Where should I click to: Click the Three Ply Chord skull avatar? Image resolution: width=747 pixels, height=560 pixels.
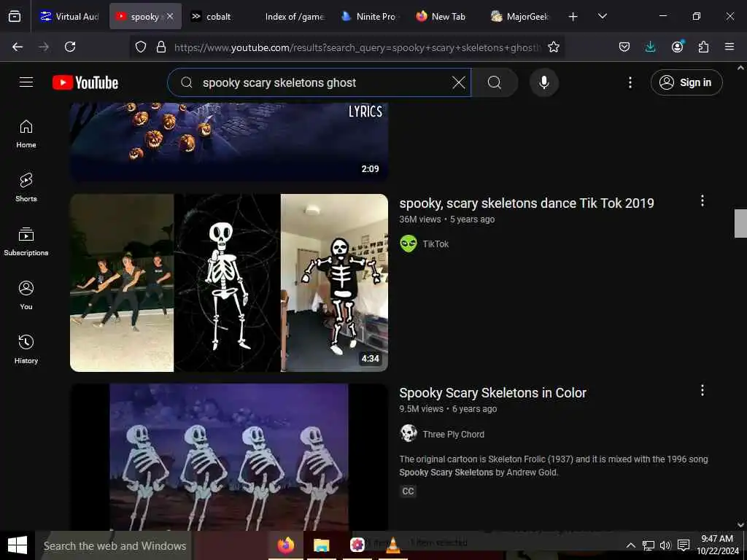[409, 433]
